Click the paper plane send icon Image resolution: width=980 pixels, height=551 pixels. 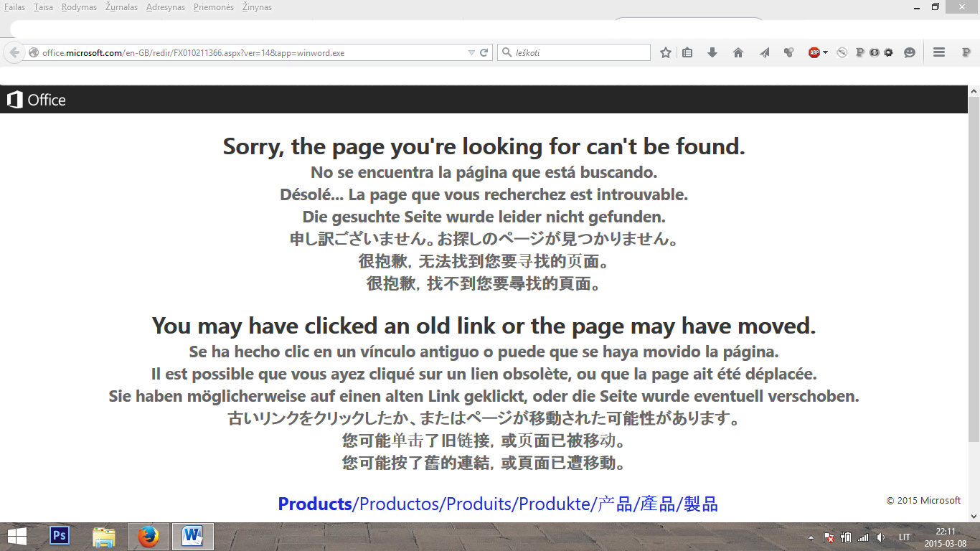click(x=765, y=52)
